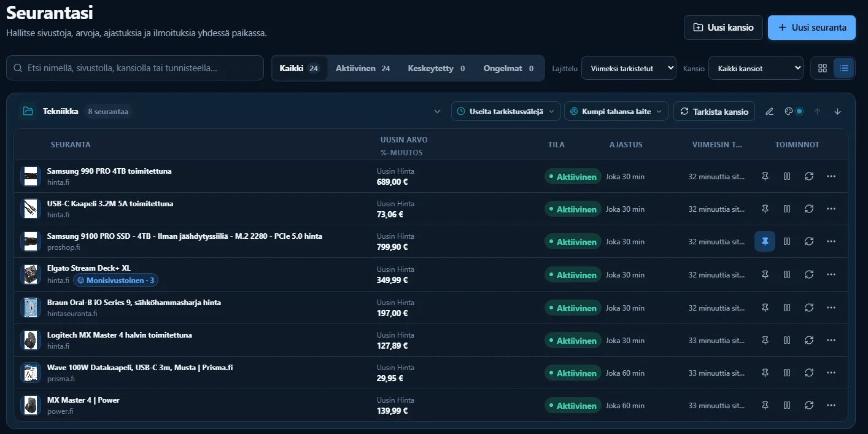Screen dimensions: 868x434
Task: Pin the Logitech MX Master 4 halvin tracker
Action: pyautogui.click(x=765, y=340)
